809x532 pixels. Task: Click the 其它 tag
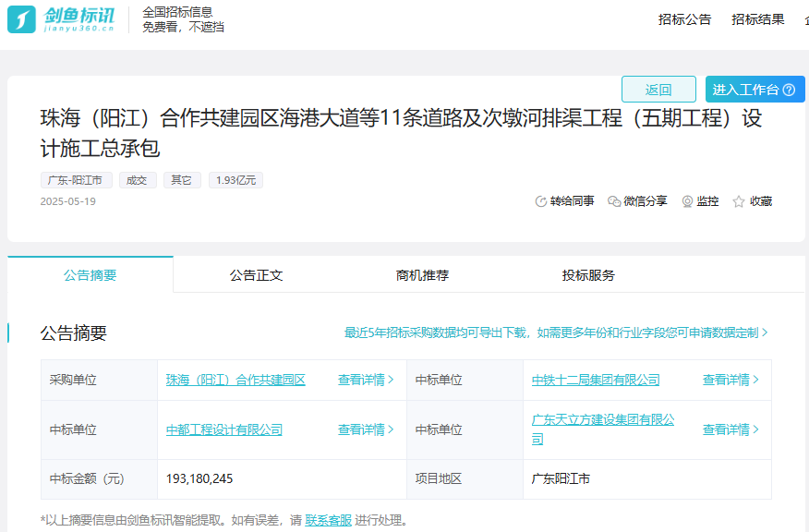(182, 180)
